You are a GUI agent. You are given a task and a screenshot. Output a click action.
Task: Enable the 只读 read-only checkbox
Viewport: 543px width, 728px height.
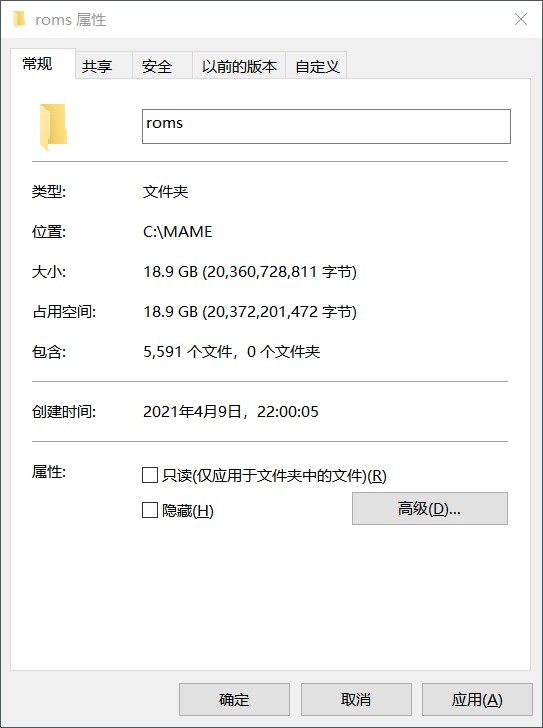click(x=150, y=475)
